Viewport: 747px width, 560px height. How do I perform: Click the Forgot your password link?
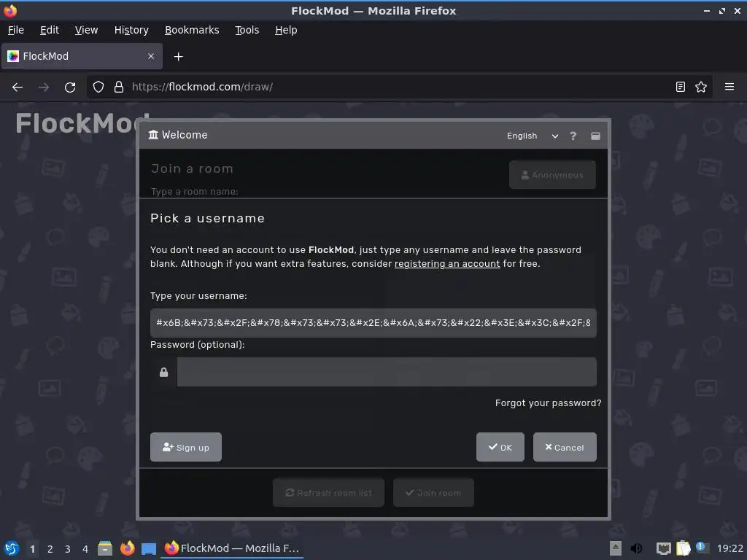point(548,403)
